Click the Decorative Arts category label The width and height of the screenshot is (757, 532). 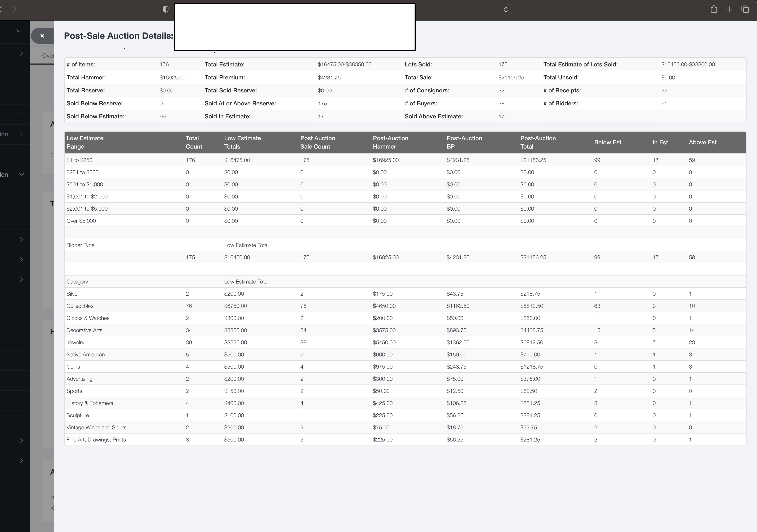[85, 330]
